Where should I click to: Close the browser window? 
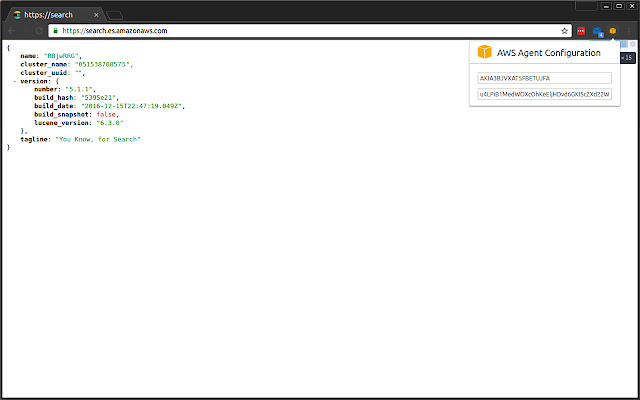[x=632, y=6]
